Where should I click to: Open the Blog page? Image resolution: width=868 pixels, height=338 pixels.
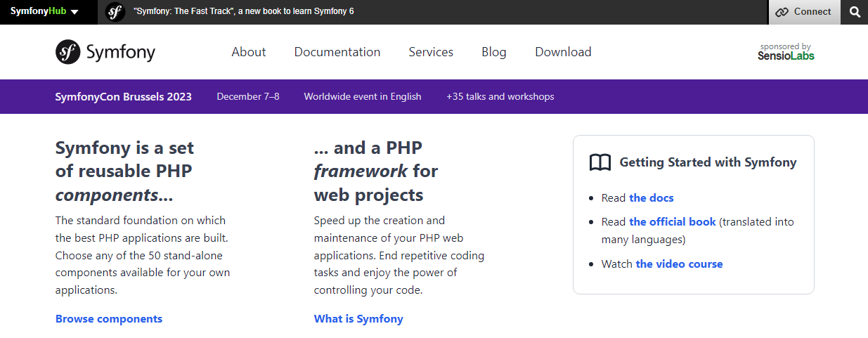click(494, 52)
